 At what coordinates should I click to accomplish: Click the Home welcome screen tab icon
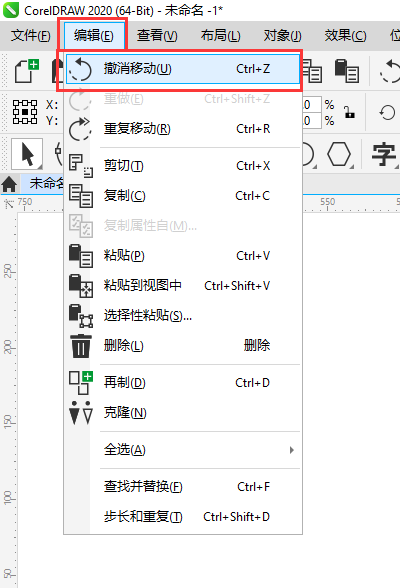(x=9, y=184)
